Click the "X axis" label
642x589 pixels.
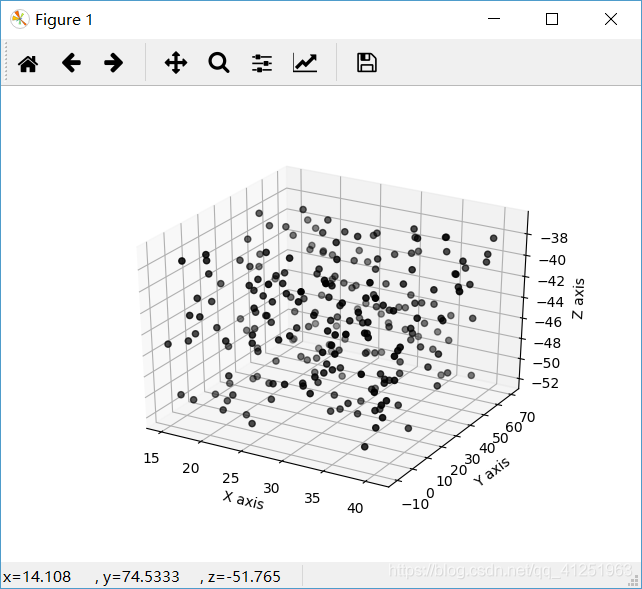click(x=243, y=500)
